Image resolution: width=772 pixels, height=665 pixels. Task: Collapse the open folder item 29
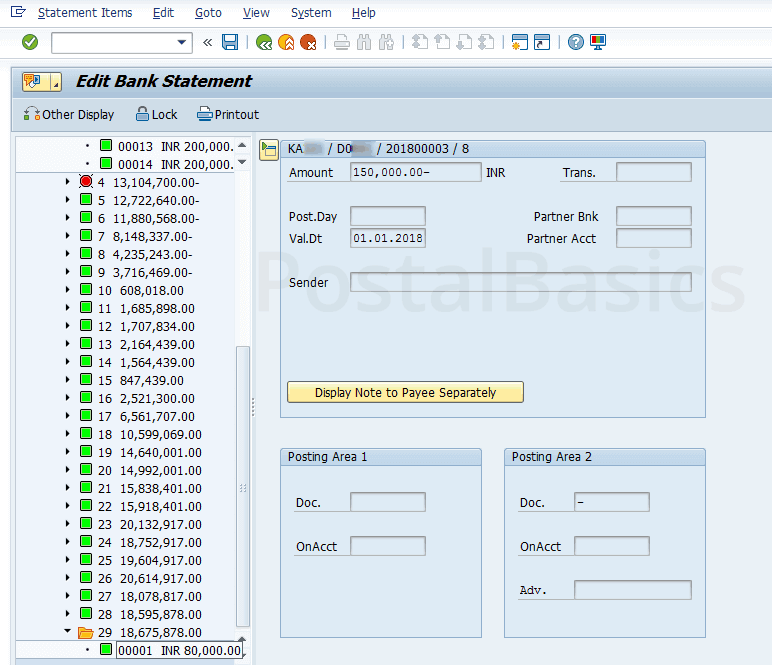click(67, 632)
